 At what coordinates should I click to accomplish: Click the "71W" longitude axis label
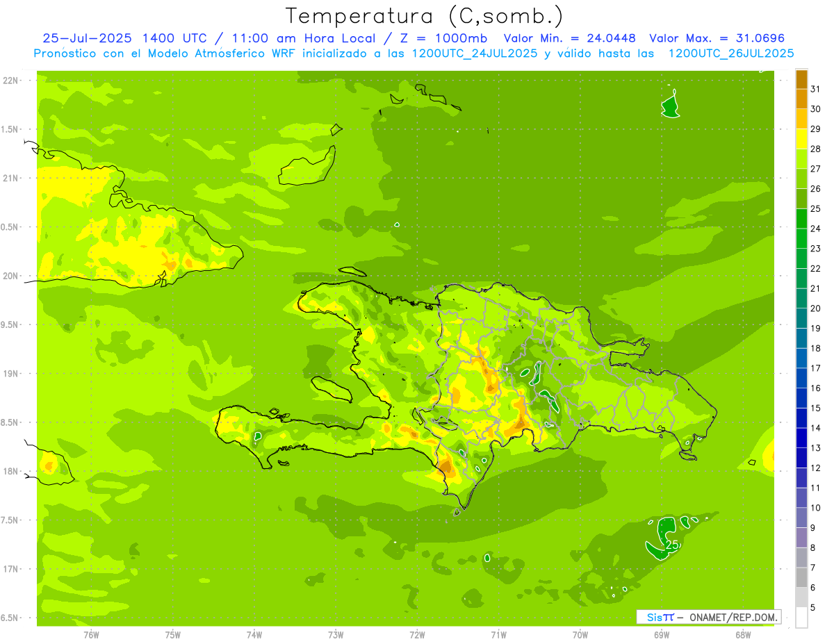click(x=498, y=635)
